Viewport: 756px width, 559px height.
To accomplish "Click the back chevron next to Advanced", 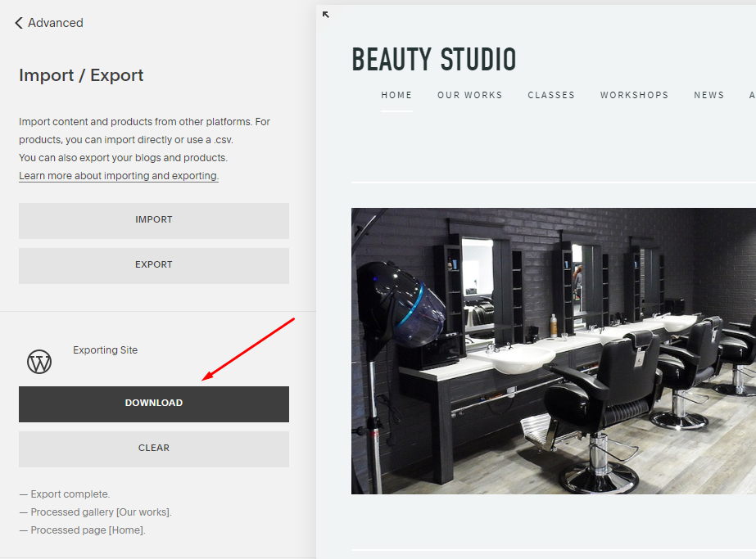I will (19, 23).
